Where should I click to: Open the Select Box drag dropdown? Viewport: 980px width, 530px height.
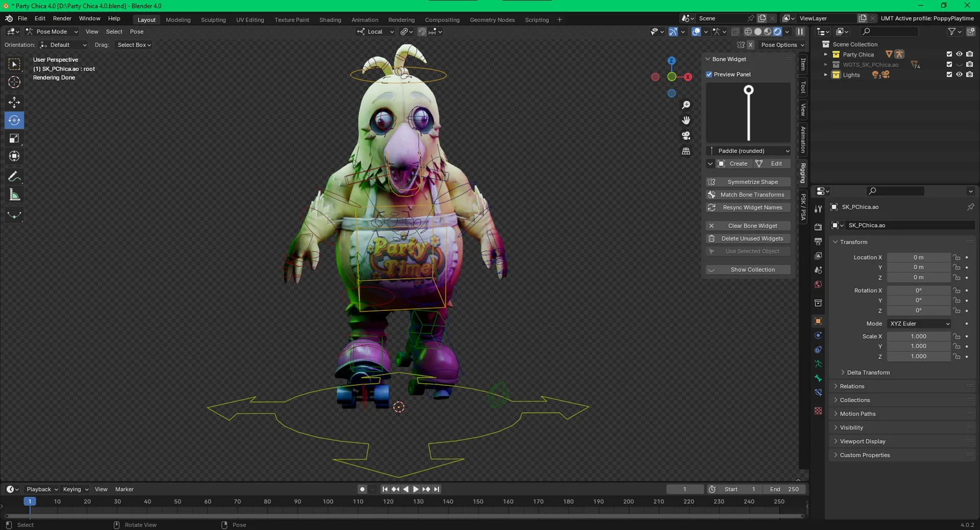pyautogui.click(x=134, y=45)
